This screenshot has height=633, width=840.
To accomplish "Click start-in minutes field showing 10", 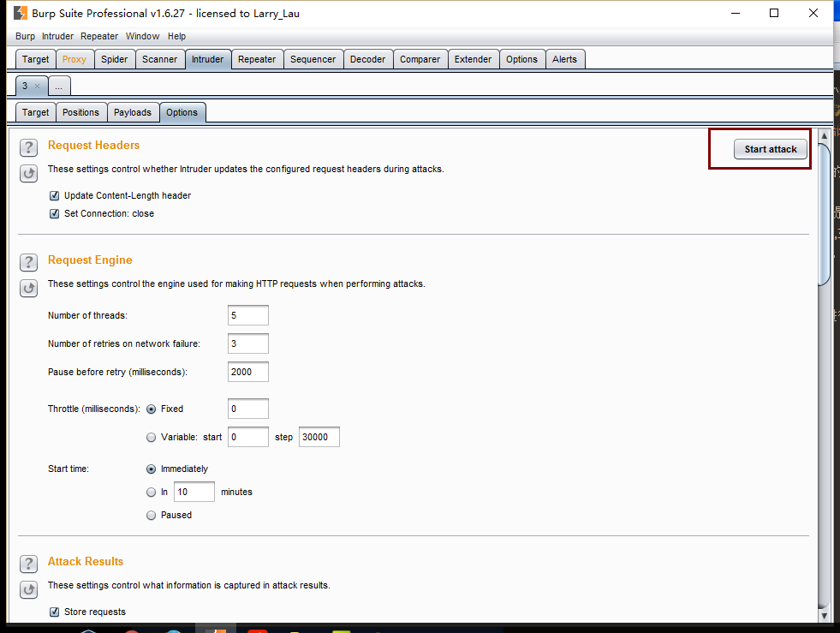I will pos(194,492).
